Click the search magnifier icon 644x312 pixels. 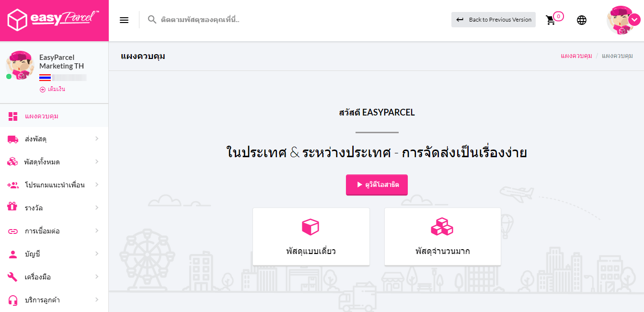pos(152,20)
